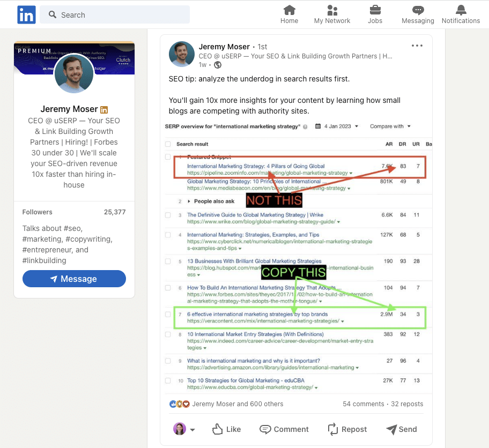
Task: Check the box for the cyberclick result
Action: pos(168,235)
